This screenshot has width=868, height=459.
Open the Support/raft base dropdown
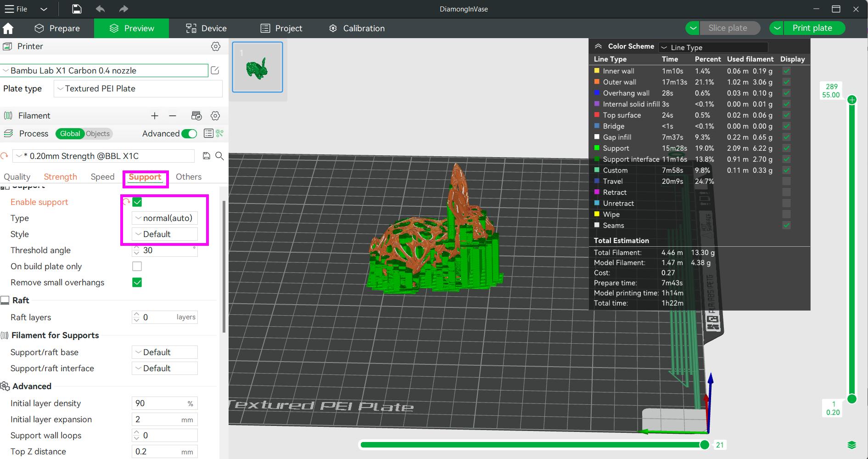pos(165,352)
